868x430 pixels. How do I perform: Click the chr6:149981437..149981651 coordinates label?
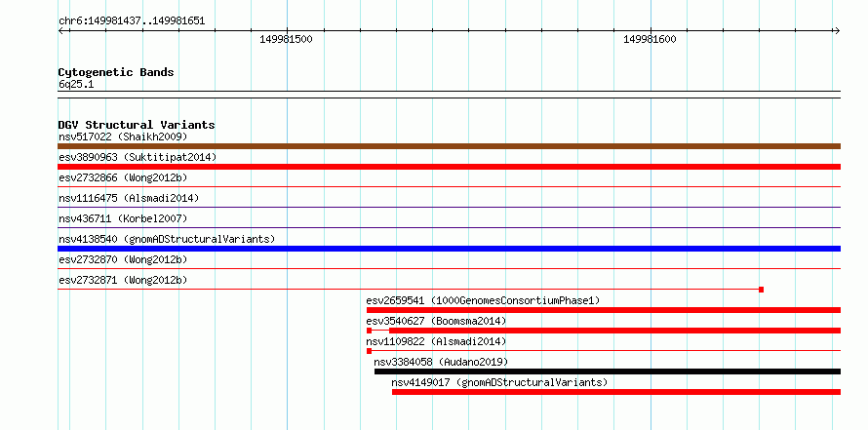point(132,21)
